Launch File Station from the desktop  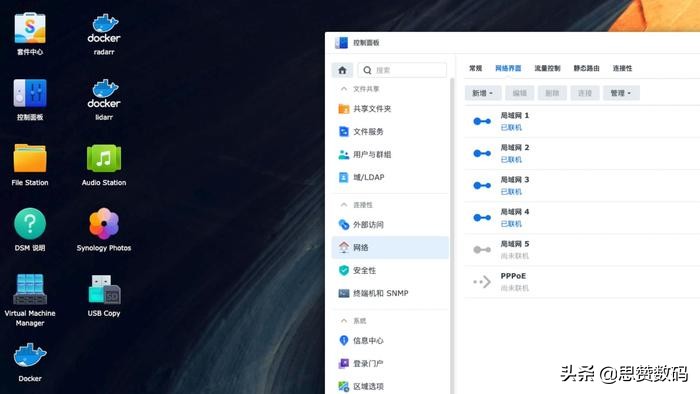pyautogui.click(x=29, y=165)
